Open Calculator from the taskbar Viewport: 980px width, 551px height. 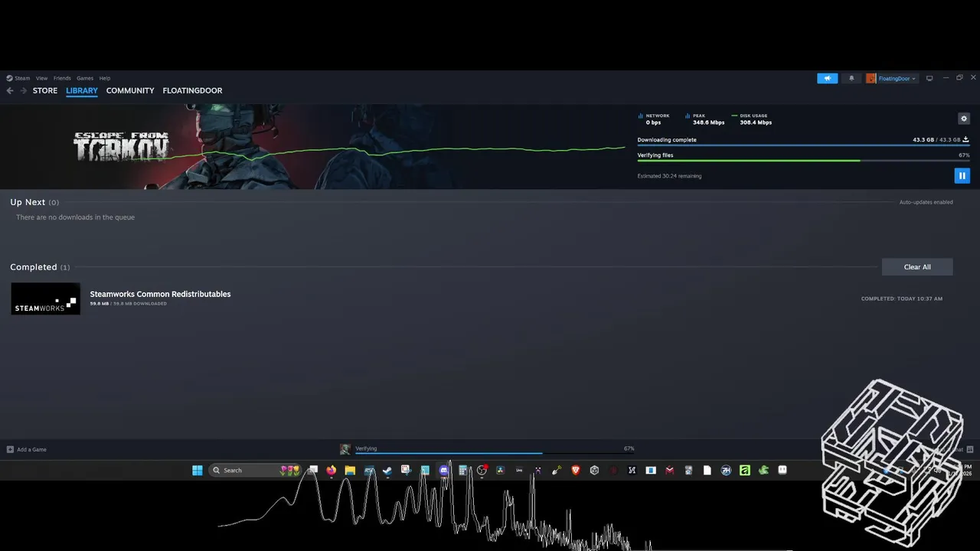pos(463,470)
